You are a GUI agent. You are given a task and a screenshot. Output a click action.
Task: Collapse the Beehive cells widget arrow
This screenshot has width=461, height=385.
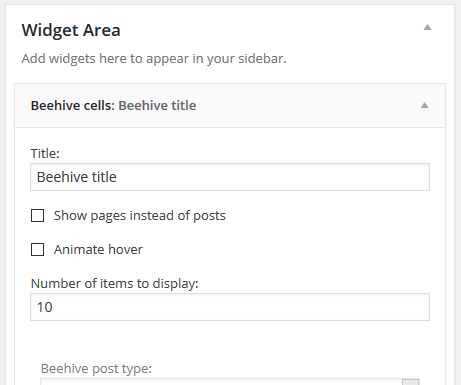pos(424,105)
